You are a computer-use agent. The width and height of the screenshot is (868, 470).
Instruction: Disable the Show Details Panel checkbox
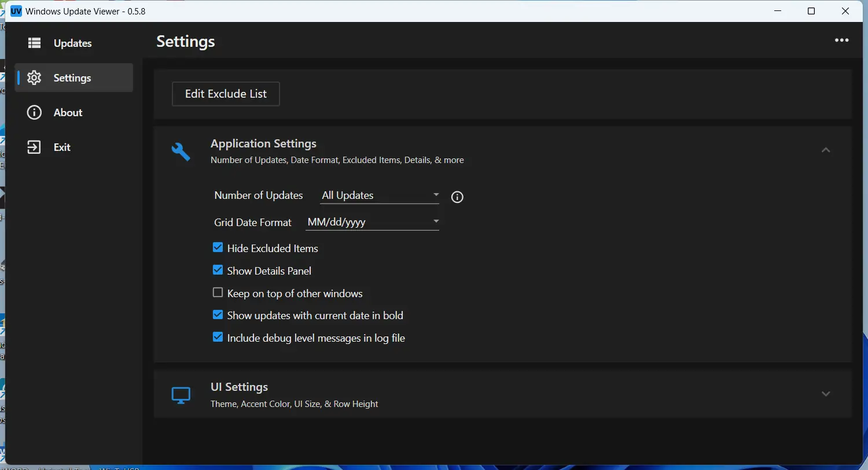[x=218, y=270]
